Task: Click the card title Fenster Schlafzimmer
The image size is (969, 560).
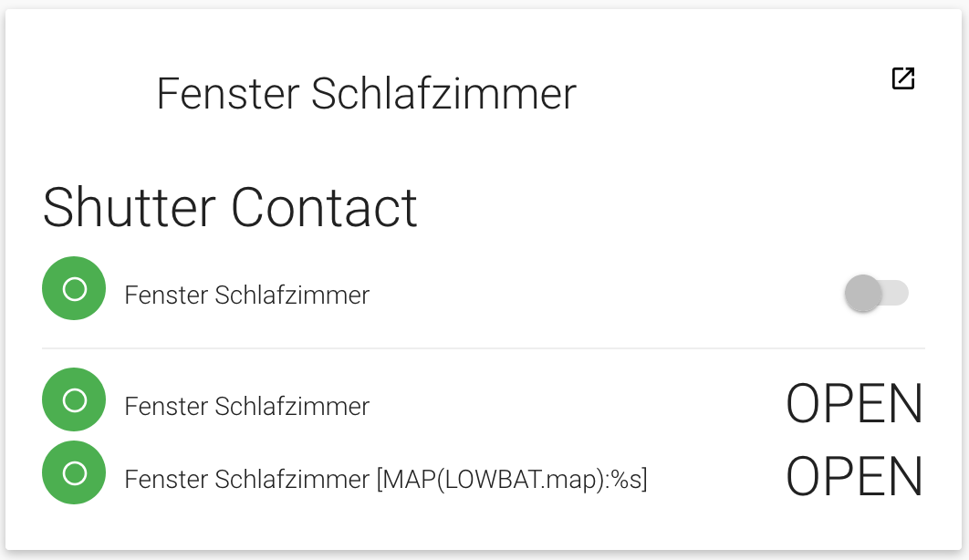Action: pyautogui.click(x=366, y=94)
